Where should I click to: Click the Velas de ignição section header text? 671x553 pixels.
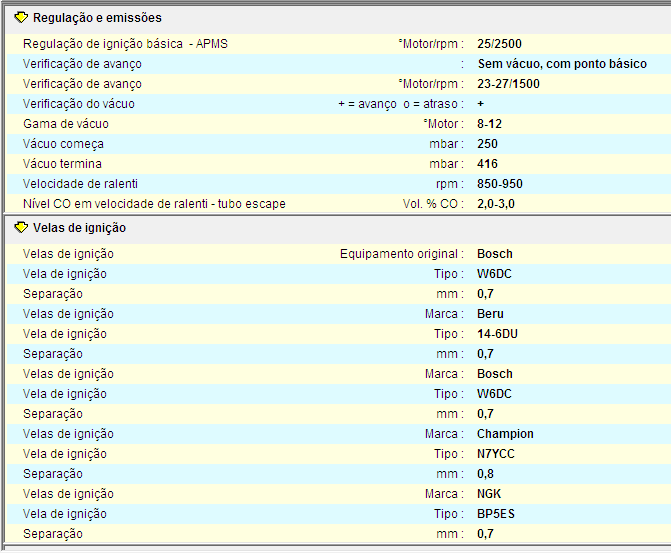(x=79, y=228)
